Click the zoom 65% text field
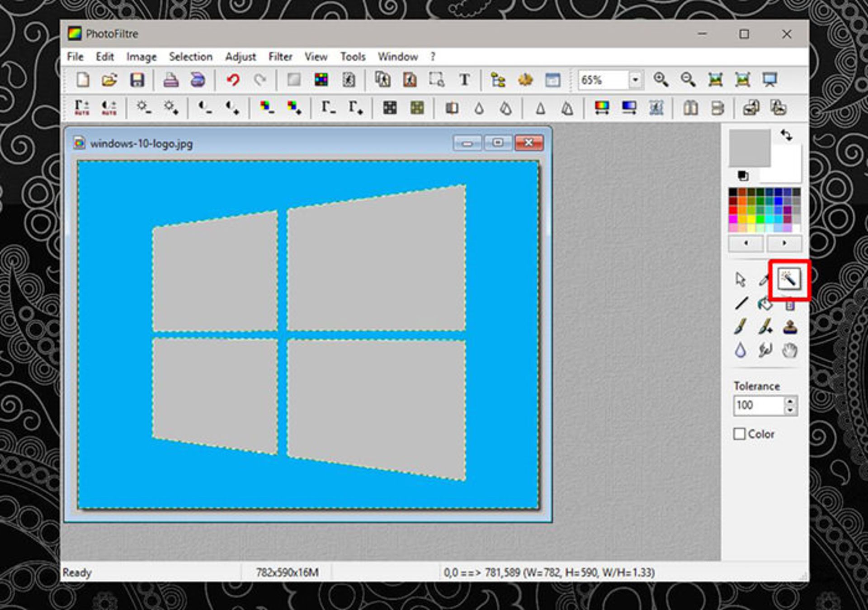This screenshot has height=610, width=868. [603, 80]
